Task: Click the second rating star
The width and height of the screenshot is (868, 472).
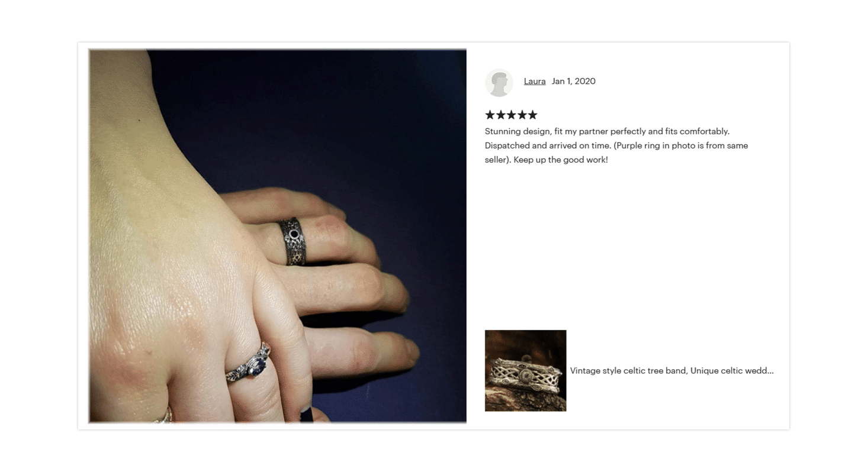Action: [x=501, y=115]
